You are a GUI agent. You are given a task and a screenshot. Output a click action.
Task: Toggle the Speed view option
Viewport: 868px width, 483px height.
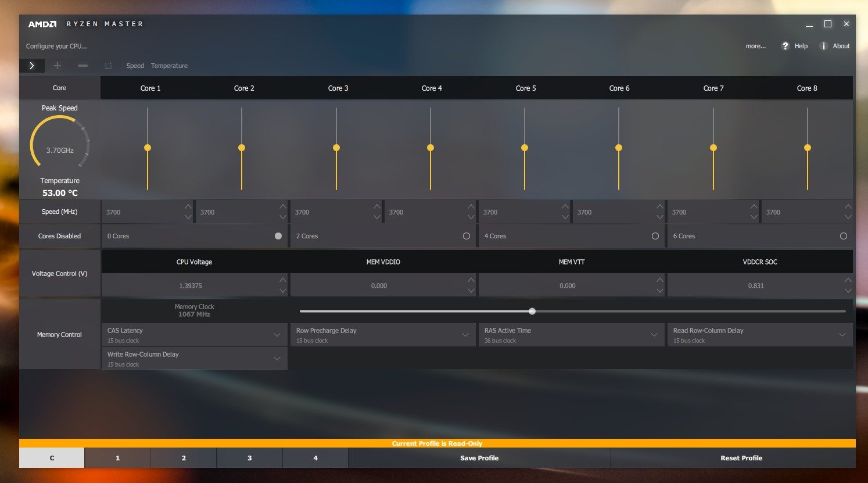(x=135, y=66)
